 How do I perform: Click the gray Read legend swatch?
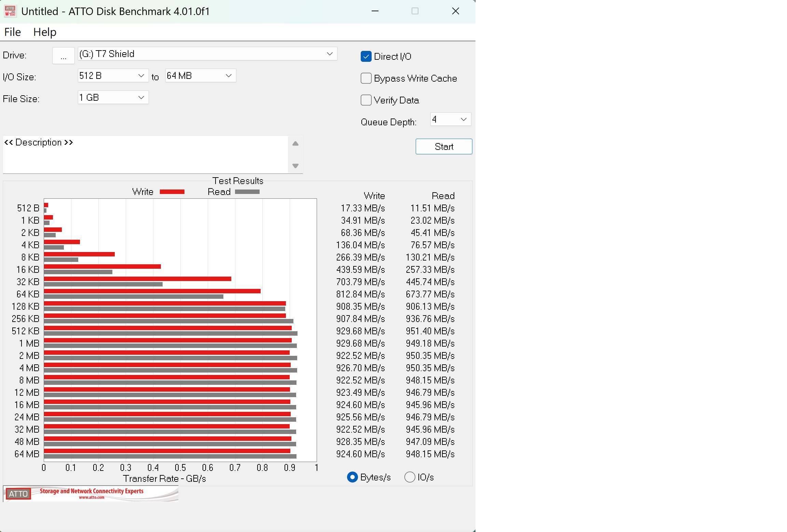point(247,192)
